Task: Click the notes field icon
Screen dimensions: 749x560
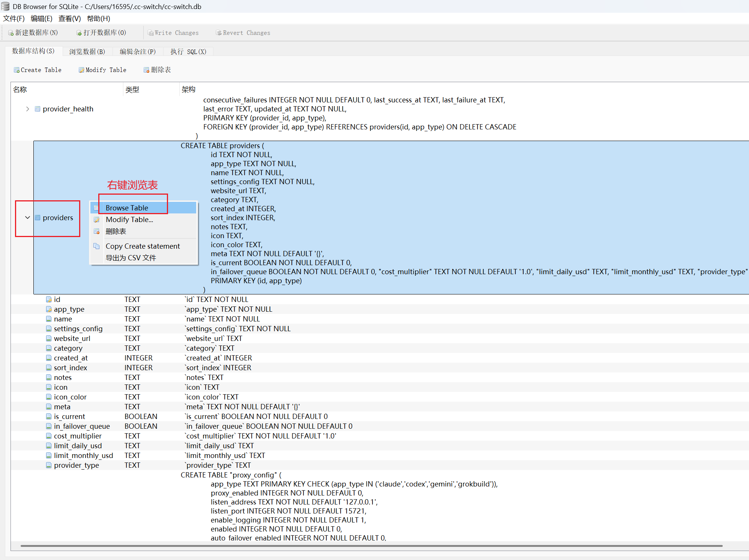Action: pos(49,377)
